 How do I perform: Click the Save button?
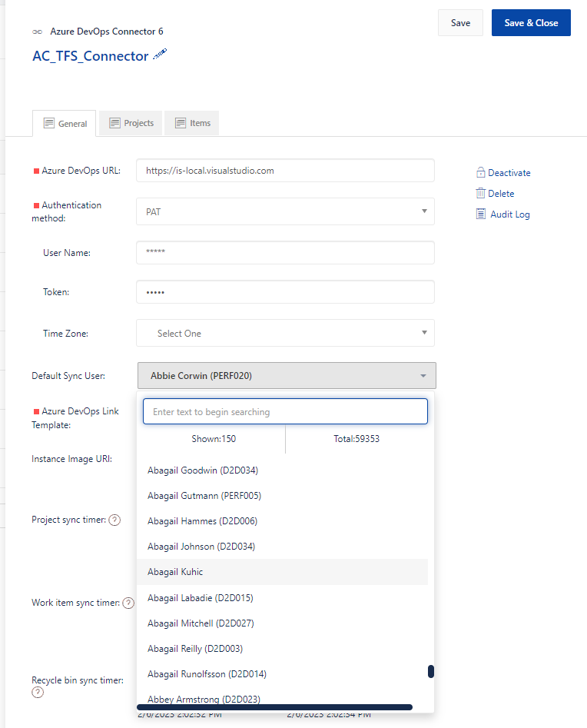click(x=460, y=23)
